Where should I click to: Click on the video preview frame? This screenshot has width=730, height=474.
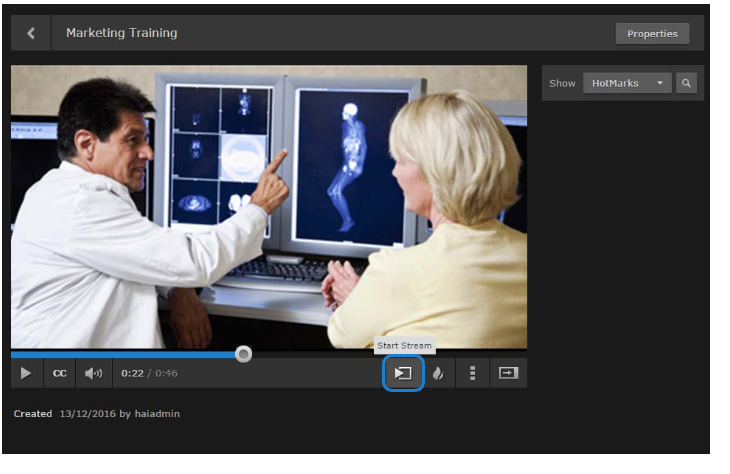pos(268,206)
